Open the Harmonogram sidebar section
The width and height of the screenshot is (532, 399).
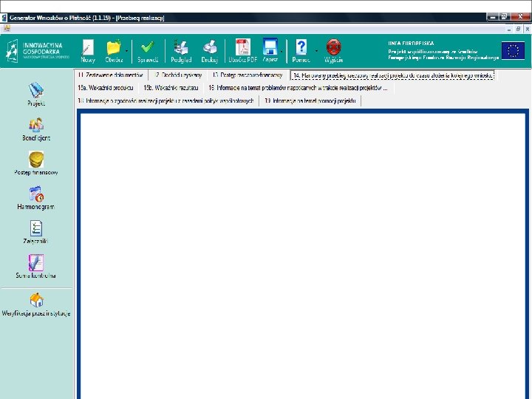coord(36,198)
